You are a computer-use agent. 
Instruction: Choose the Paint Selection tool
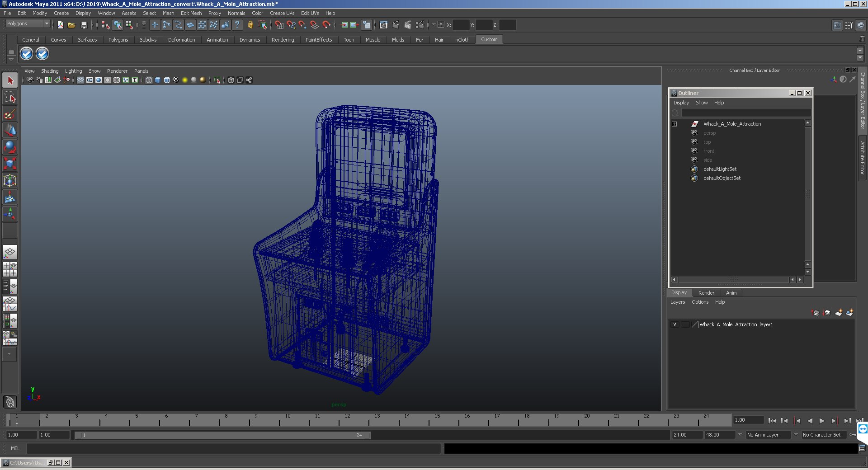pos(10,113)
